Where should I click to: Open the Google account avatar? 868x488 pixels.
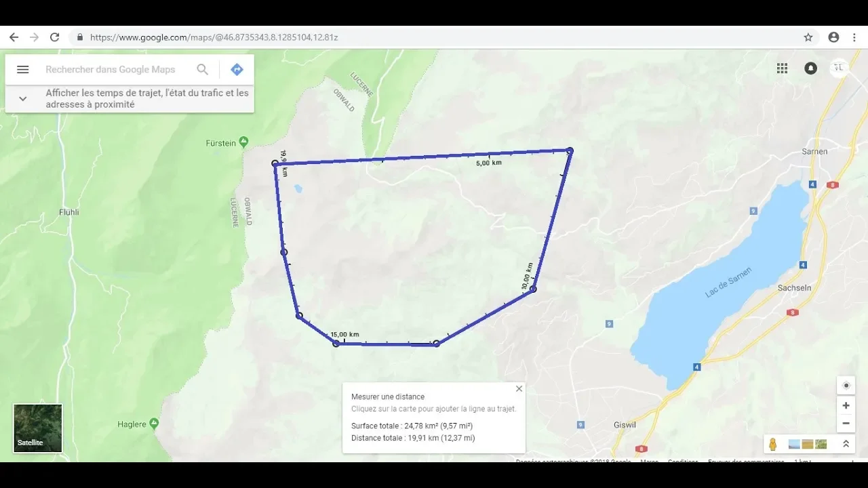(840, 67)
